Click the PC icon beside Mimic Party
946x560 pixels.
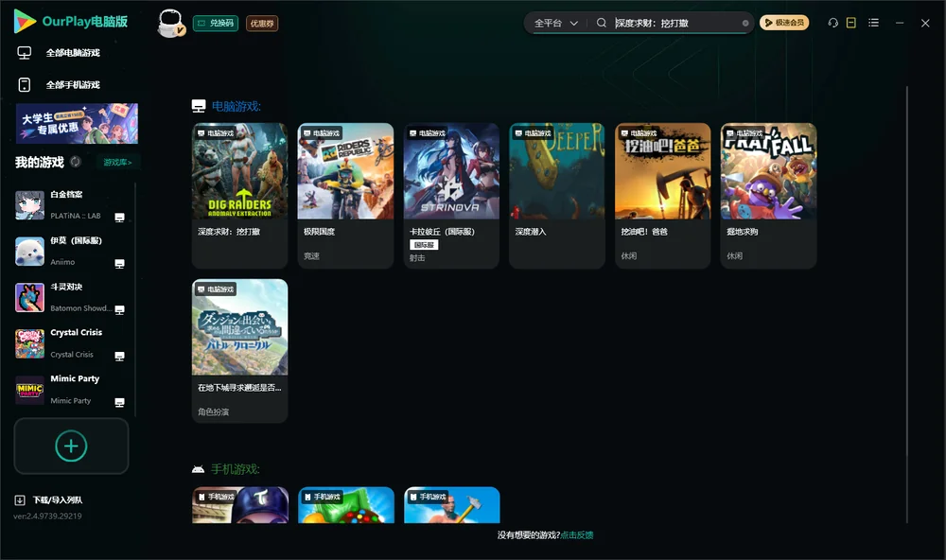tap(119, 403)
